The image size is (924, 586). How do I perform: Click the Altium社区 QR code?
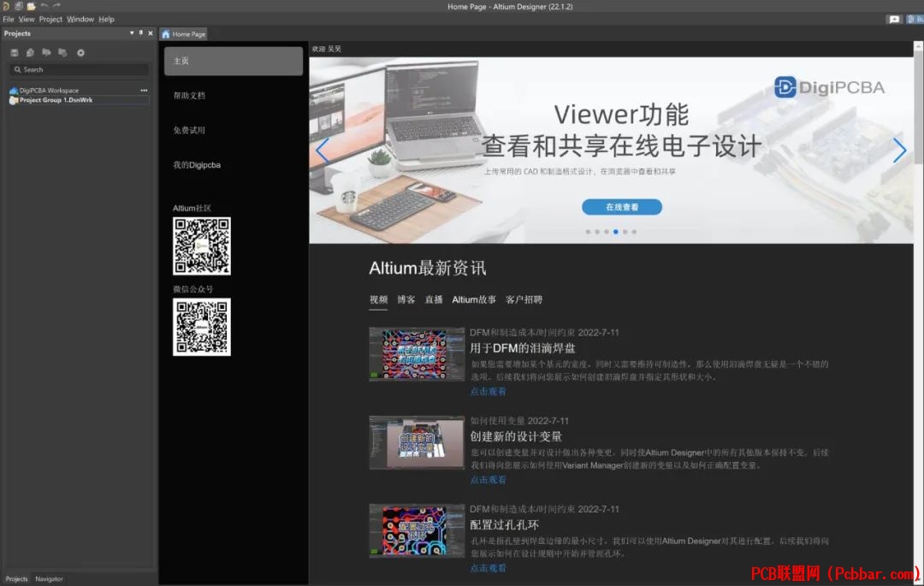tap(202, 246)
